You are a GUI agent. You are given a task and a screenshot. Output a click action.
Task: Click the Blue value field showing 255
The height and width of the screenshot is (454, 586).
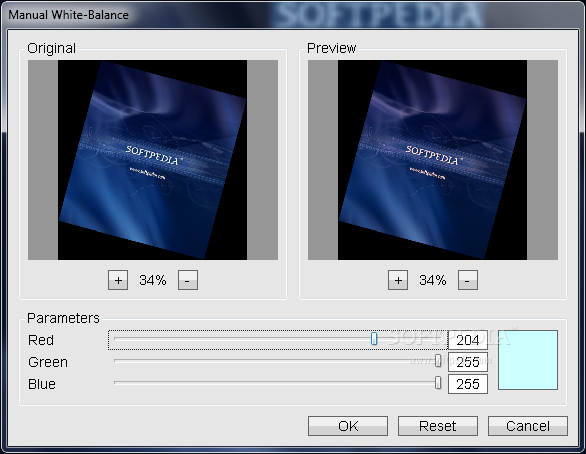[468, 384]
